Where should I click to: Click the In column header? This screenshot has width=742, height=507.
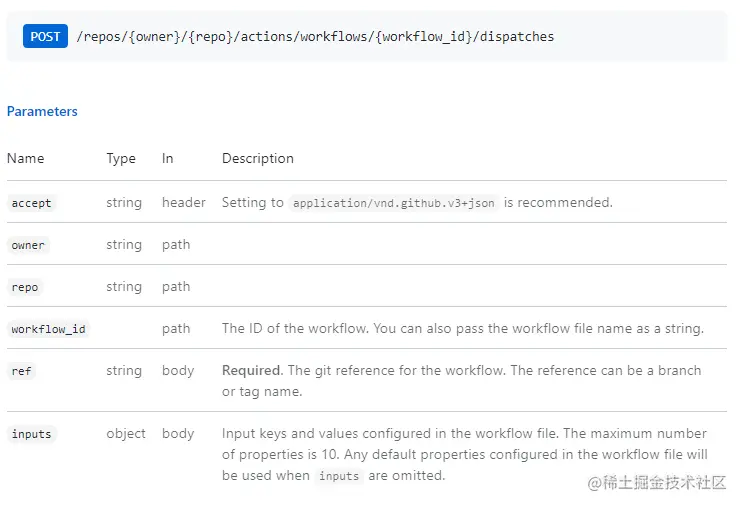pyautogui.click(x=168, y=158)
